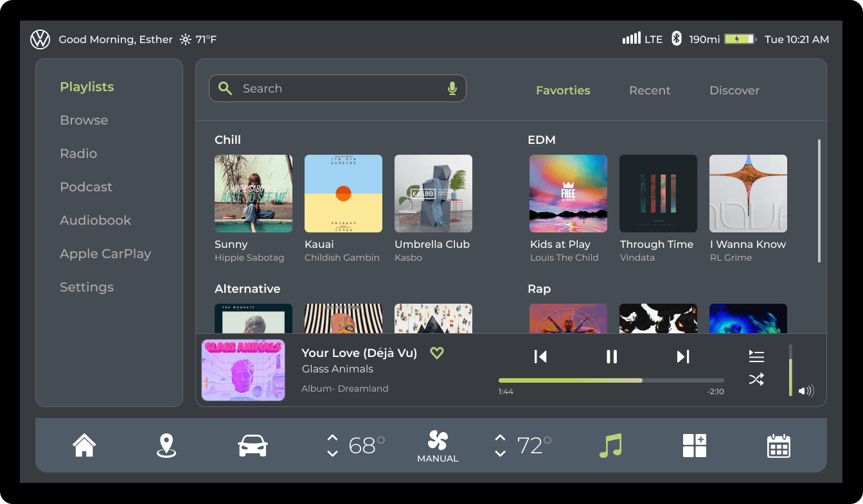Open the calendar icon

[779, 446]
